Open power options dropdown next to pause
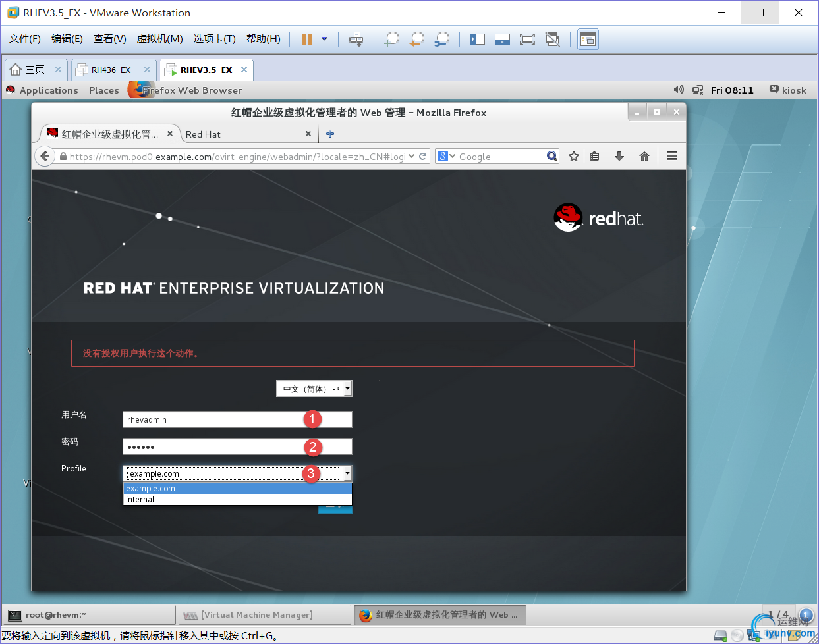819x644 pixels. (x=324, y=40)
